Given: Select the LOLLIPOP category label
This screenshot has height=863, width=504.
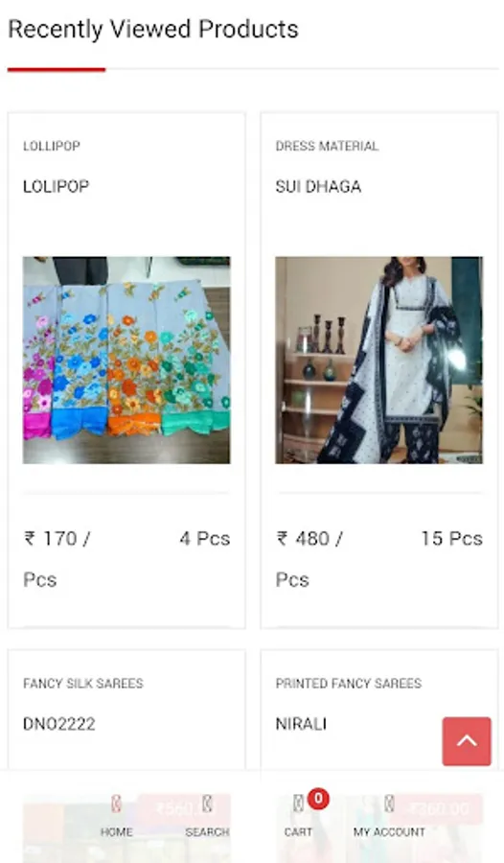Looking at the screenshot, I should coord(52,146).
